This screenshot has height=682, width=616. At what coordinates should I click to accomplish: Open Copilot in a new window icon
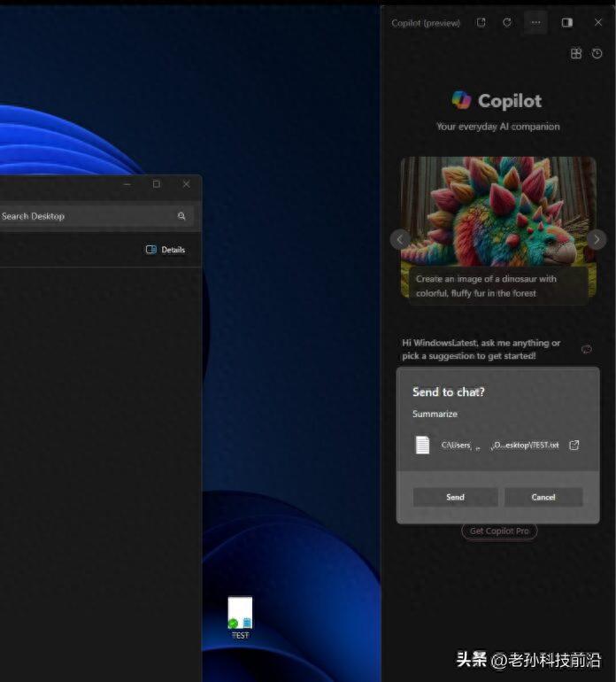[481, 23]
